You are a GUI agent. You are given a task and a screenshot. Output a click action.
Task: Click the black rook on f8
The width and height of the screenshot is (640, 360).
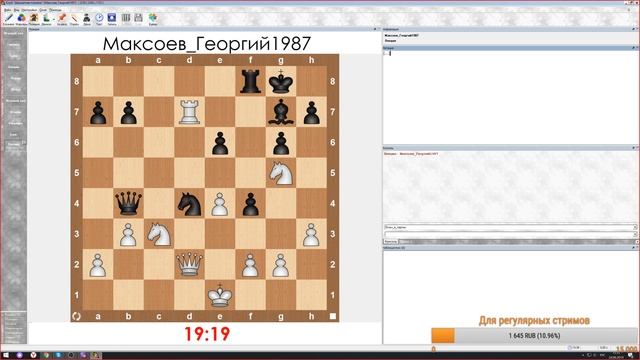(250, 81)
